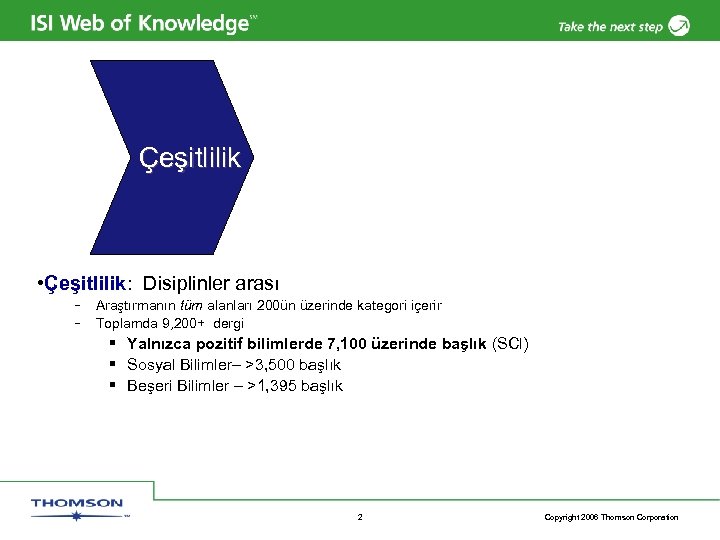Select the bold 'Yalnızca pozitif bilimlerde 7,100' bullet

[x=328, y=344]
